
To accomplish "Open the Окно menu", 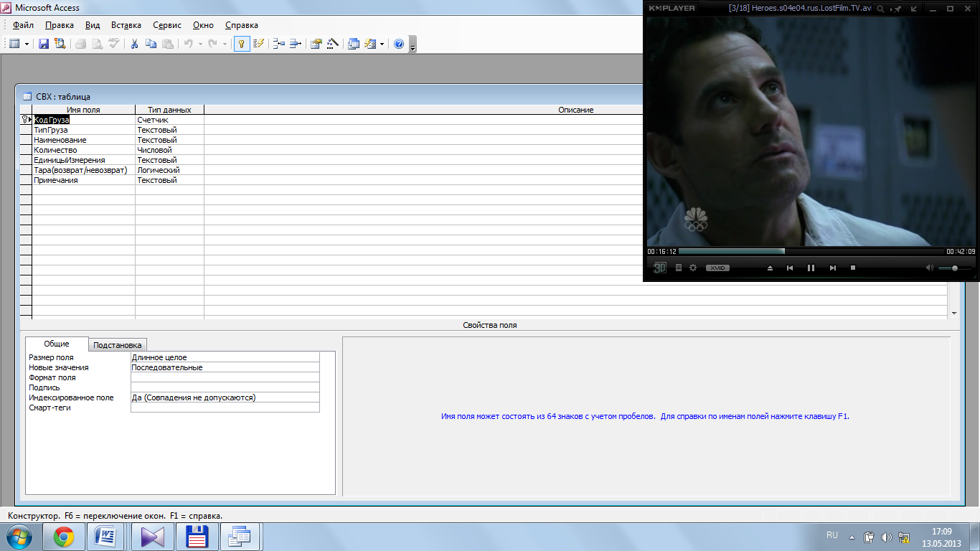I will pyautogui.click(x=203, y=25).
